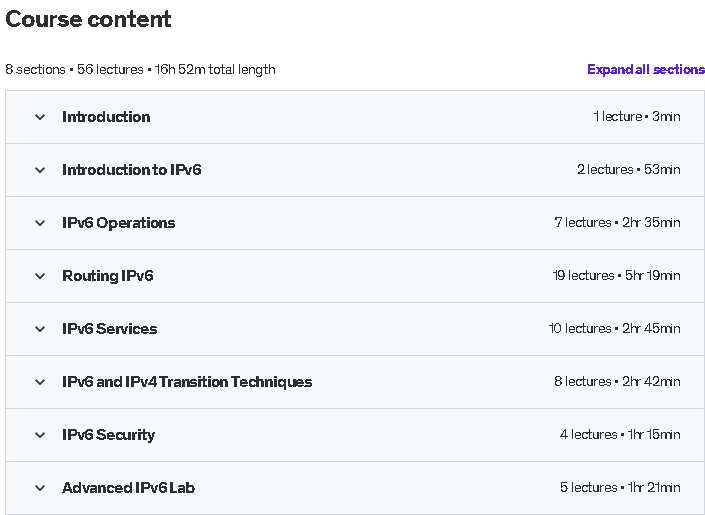Open the IPv6 Security chevron

point(40,435)
